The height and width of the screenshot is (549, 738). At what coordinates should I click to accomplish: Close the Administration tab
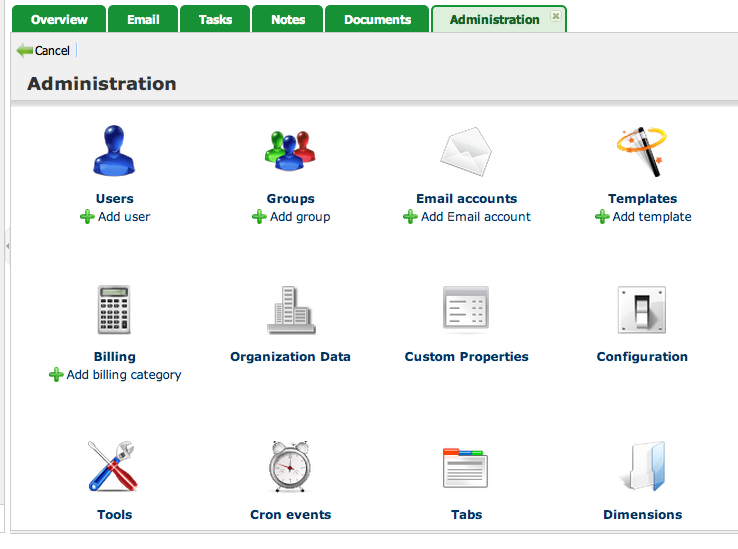point(556,17)
